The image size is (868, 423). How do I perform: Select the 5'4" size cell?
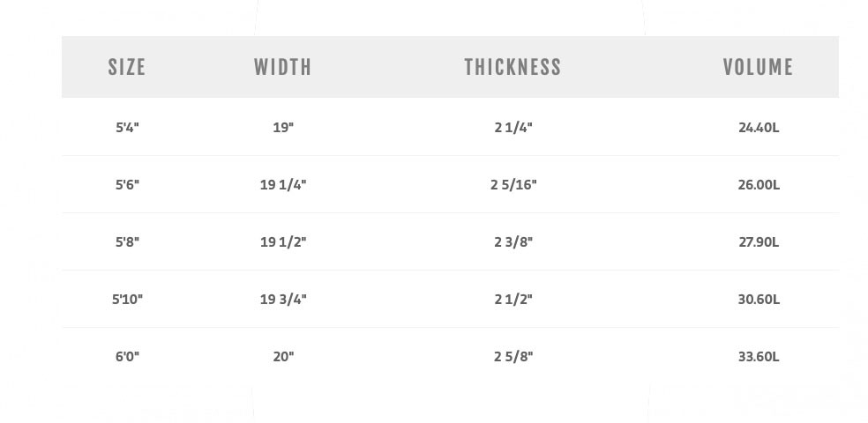click(x=127, y=127)
